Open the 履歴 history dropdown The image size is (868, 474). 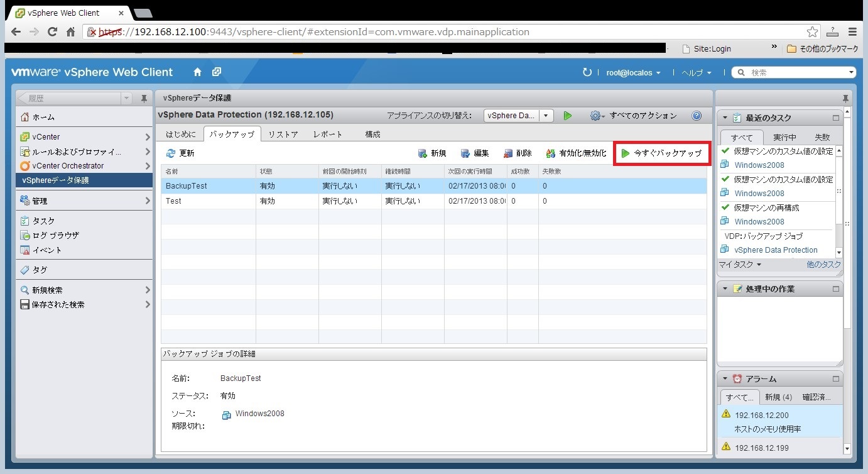pos(127,99)
